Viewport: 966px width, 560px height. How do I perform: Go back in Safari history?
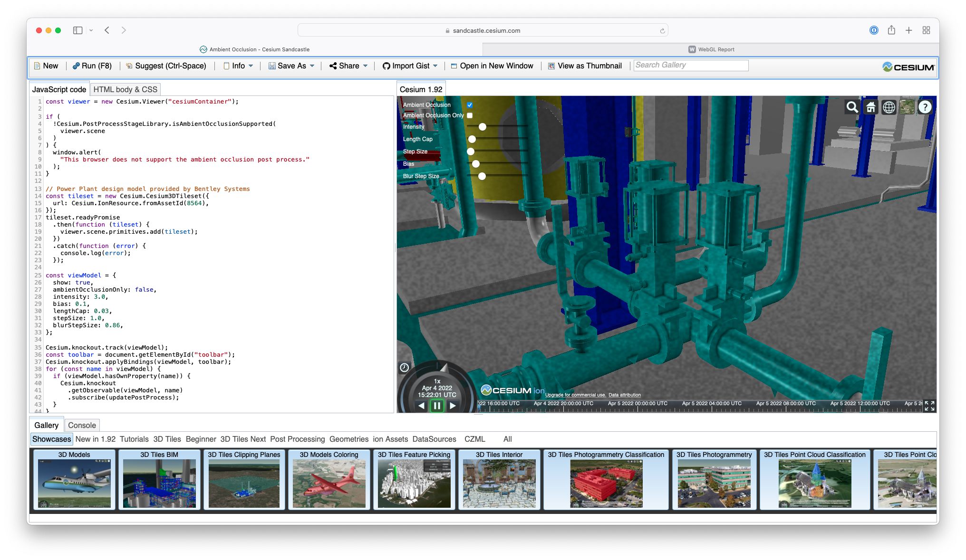107,30
